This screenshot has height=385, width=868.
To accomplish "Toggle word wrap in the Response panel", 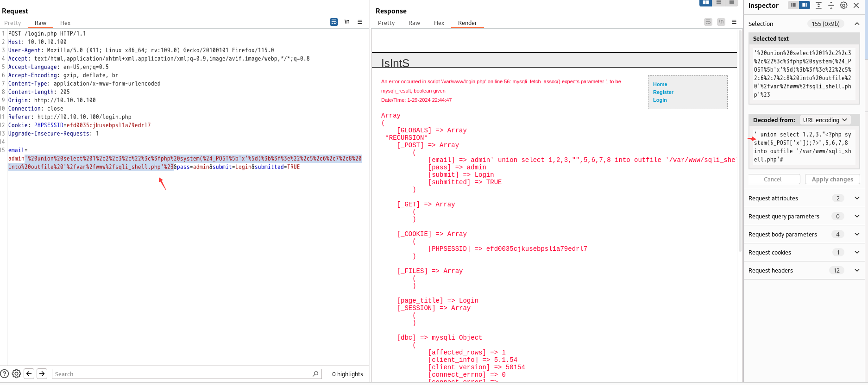I will pyautogui.click(x=708, y=22).
